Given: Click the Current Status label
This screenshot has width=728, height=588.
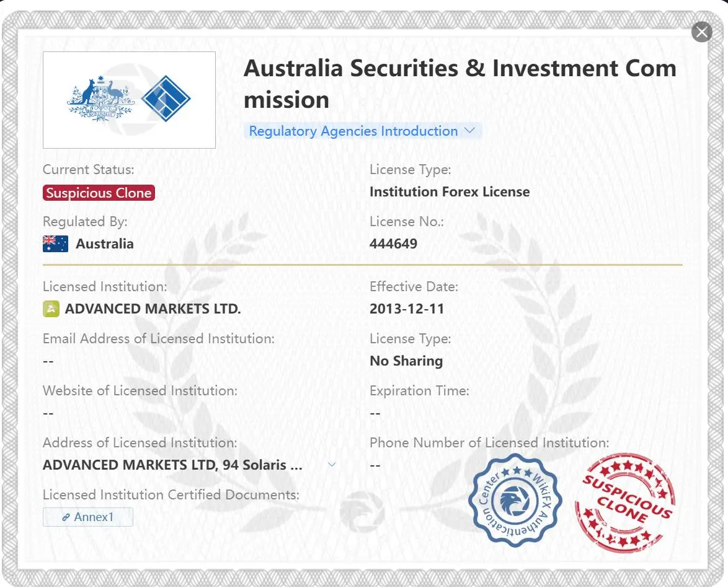Looking at the screenshot, I should [88, 169].
